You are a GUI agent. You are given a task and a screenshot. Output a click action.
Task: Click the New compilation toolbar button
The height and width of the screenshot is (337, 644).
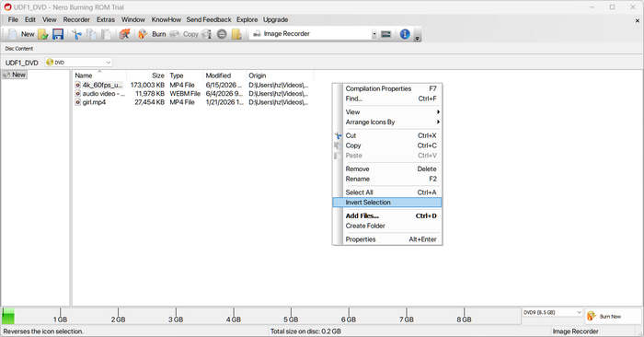pyautogui.click(x=21, y=34)
